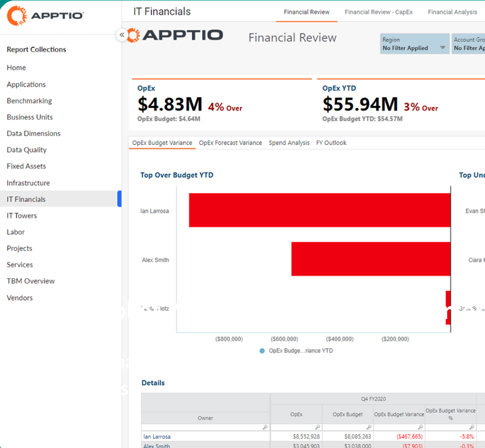Click the Owner column header
The image size is (485, 448).
[x=205, y=418]
